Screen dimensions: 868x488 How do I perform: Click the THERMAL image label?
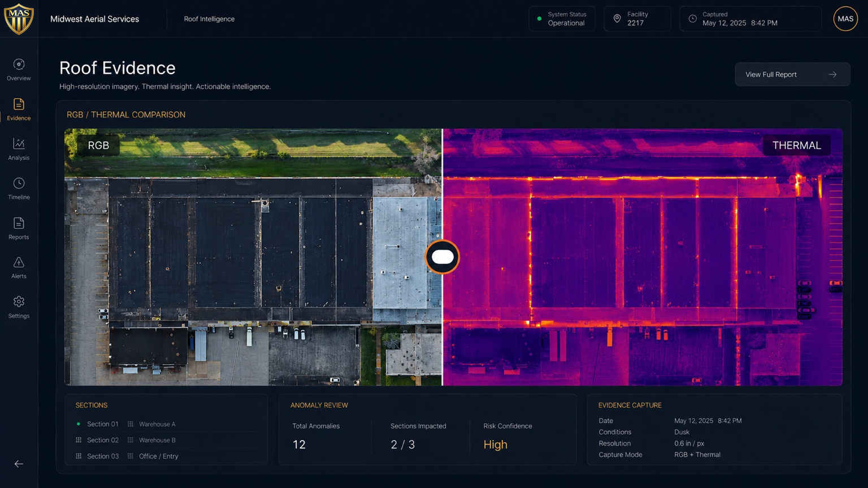(x=797, y=145)
